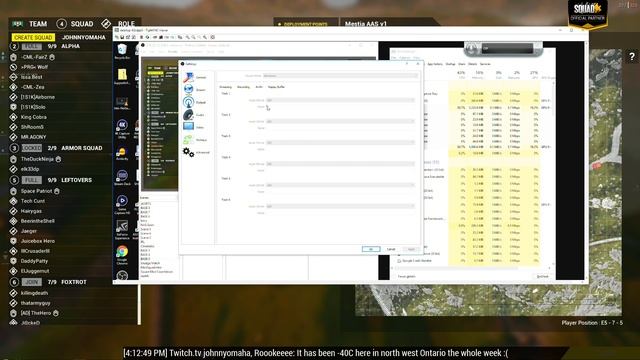This screenshot has height=360, width=640.
Task: Open General section in OBS Settings
Action: point(195,77)
